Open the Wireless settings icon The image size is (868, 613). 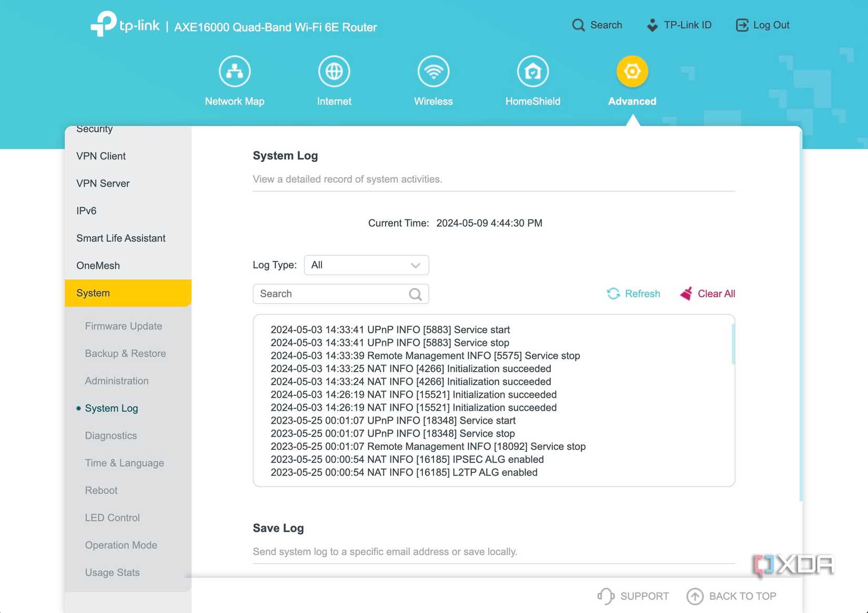(433, 72)
